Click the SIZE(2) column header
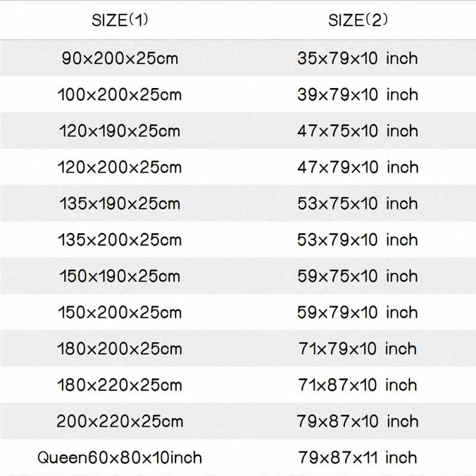This screenshot has height=476, width=476. coord(358,20)
